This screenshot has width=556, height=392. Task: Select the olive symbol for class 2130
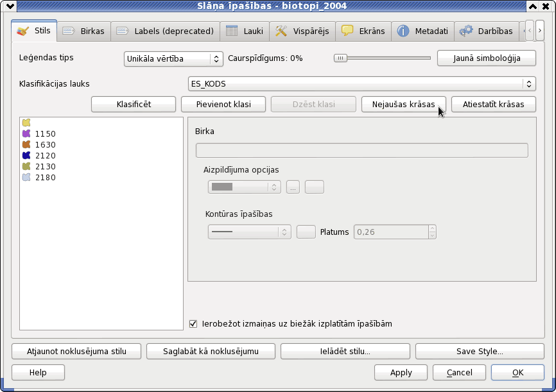pos(26,166)
